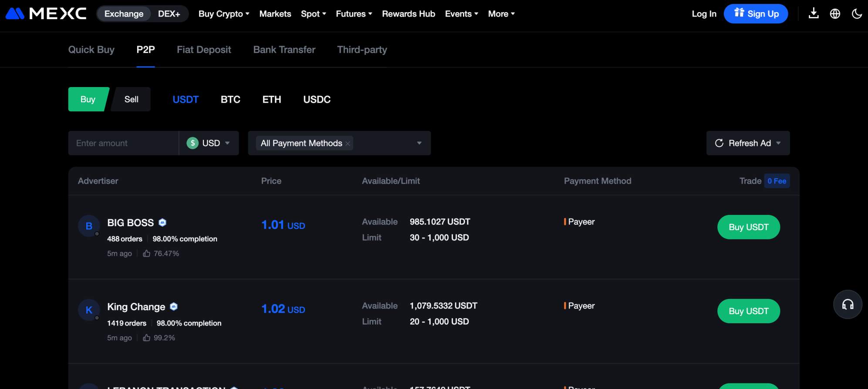Select the USDT coin tab

pos(186,99)
